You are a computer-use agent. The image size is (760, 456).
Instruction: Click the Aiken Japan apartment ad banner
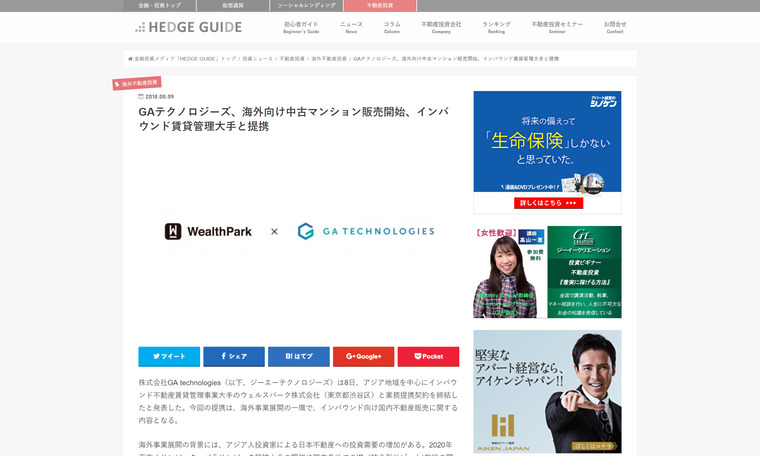(547, 391)
